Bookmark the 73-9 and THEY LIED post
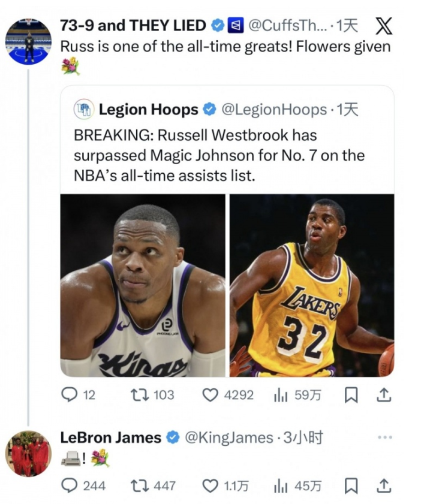 click(353, 394)
